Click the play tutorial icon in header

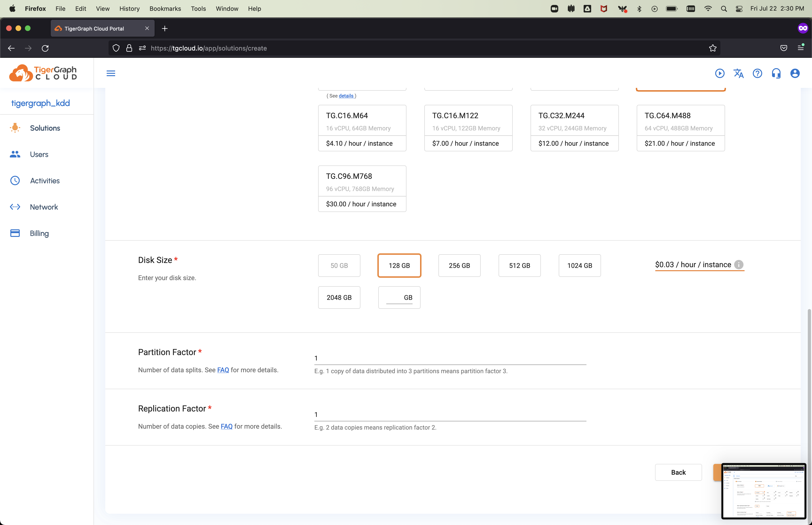[720, 73]
